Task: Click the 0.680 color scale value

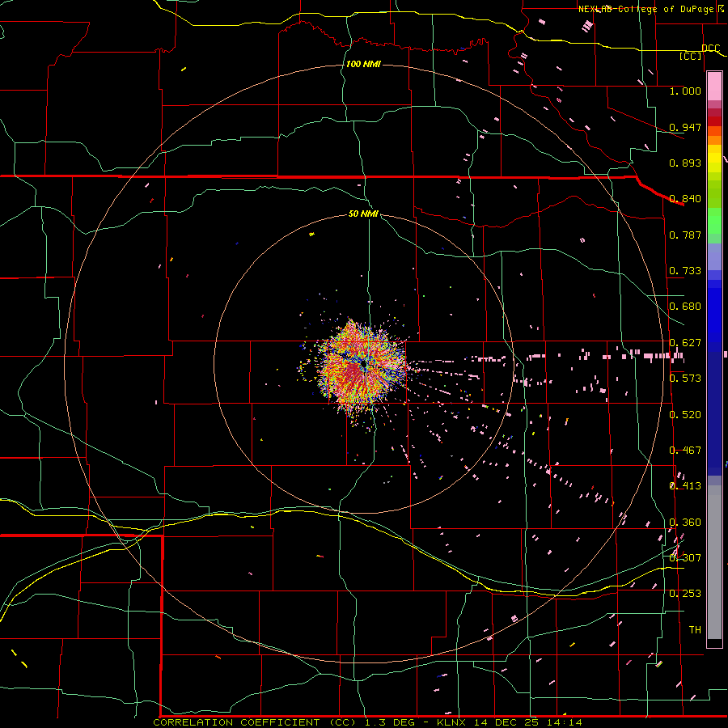Action: [x=685, y=307]
